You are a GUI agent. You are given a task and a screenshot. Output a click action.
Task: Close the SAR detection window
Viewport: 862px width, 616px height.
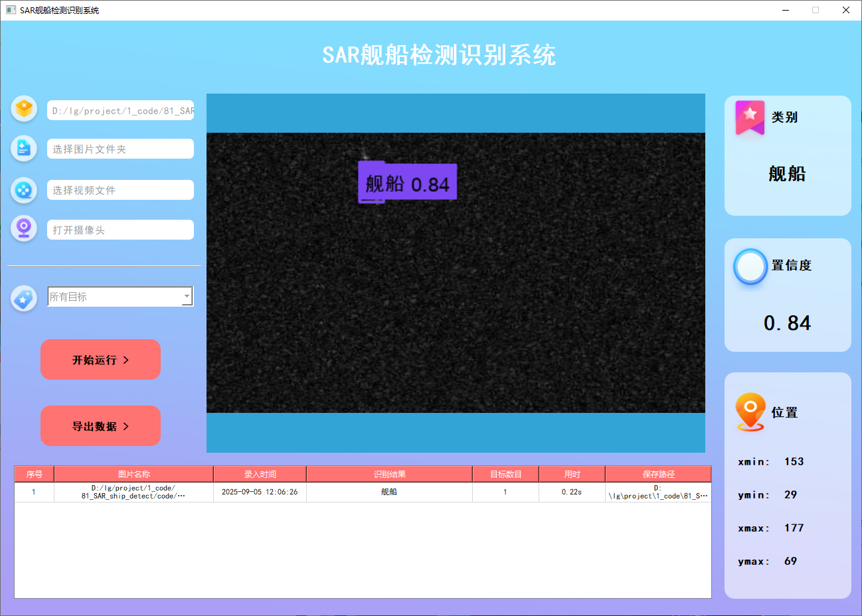click(846, 10)
